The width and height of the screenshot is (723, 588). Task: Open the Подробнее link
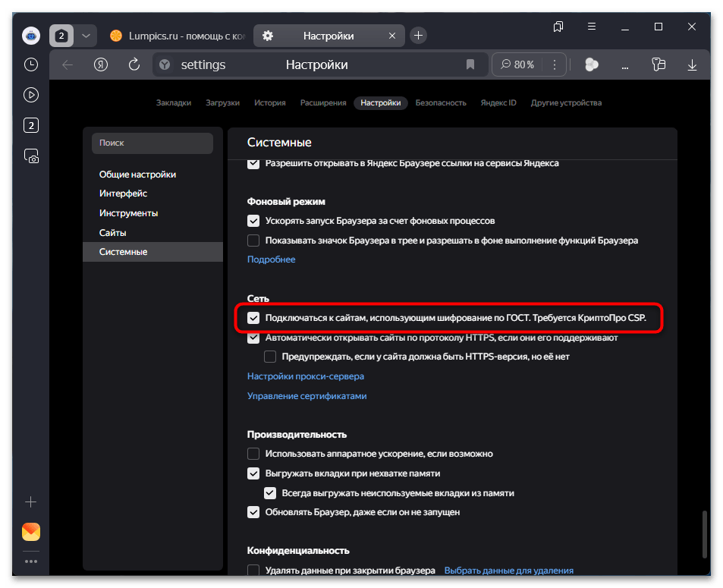pyautogui.click(x=271, y=259)
